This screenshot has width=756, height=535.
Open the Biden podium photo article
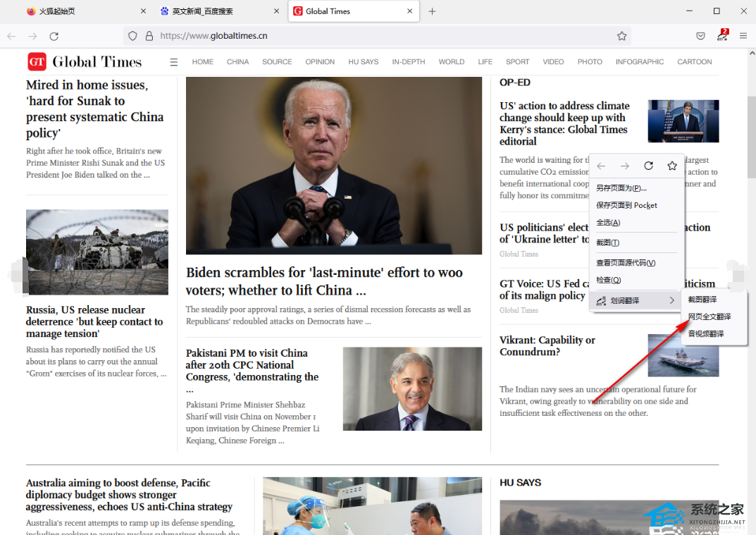point(334,166)
